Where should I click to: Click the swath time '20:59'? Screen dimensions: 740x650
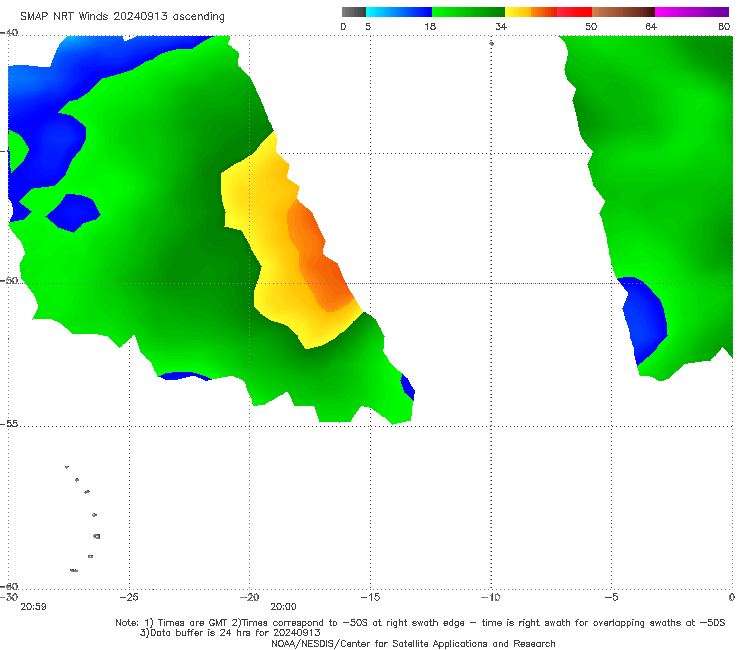pos(33,607)
